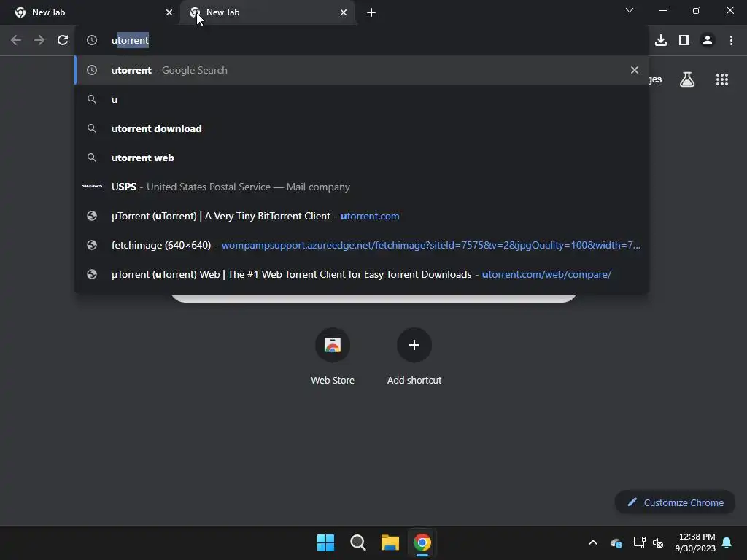This screenshot has height=560, width=747.
Task: Open the clock showing 12:38 PM
Action: (x=695, y=542)
